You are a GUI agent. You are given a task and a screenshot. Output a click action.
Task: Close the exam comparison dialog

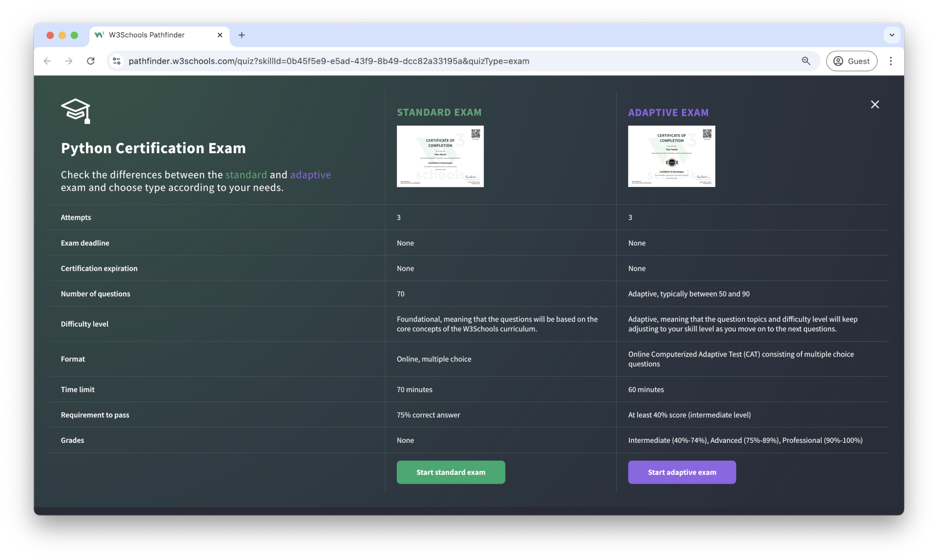click(875, 105)
